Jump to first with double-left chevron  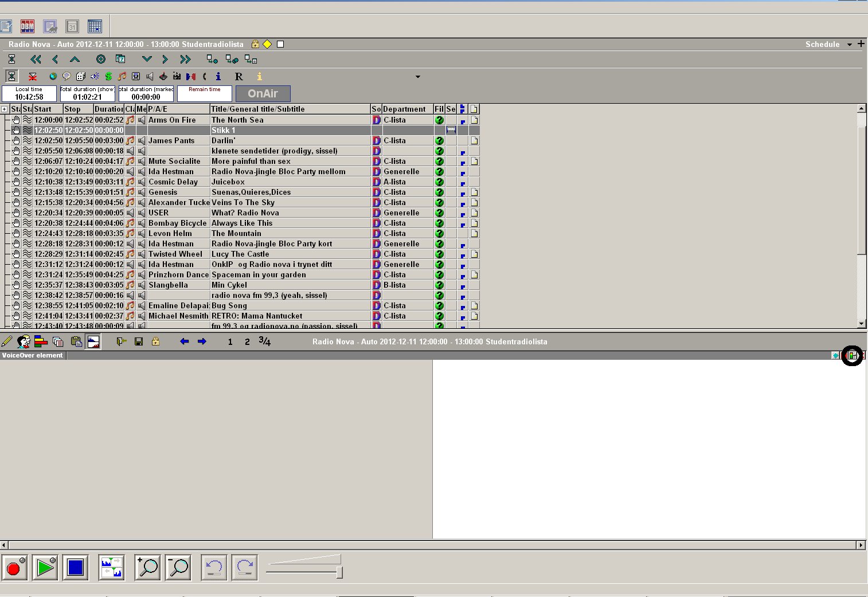(36, 59)
